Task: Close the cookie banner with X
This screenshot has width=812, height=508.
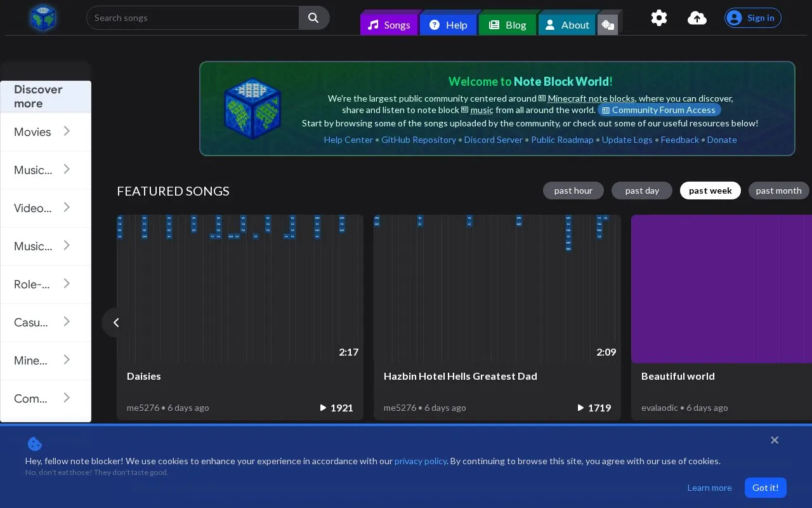Action: [775, 440]
